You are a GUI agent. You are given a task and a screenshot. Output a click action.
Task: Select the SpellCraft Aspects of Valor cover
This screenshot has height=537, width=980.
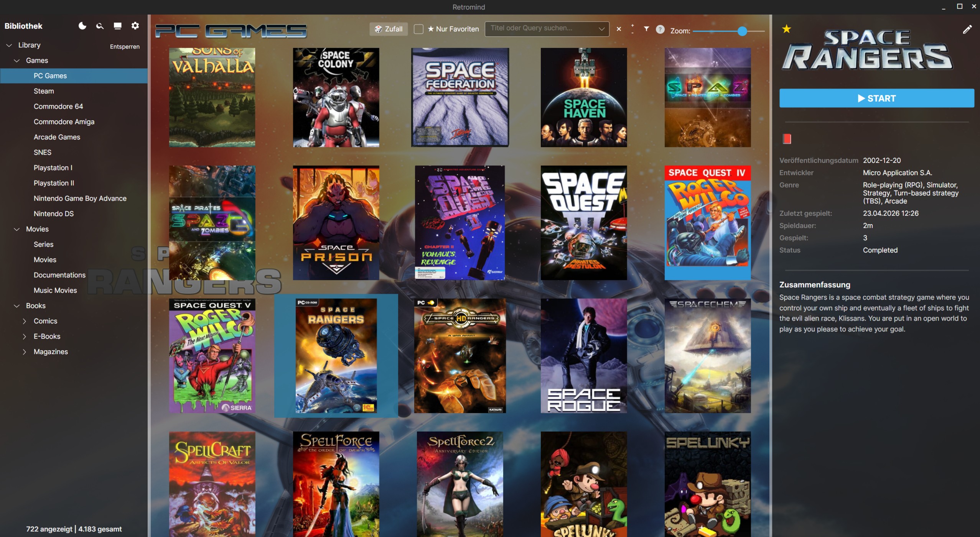(x=212, y=484)
